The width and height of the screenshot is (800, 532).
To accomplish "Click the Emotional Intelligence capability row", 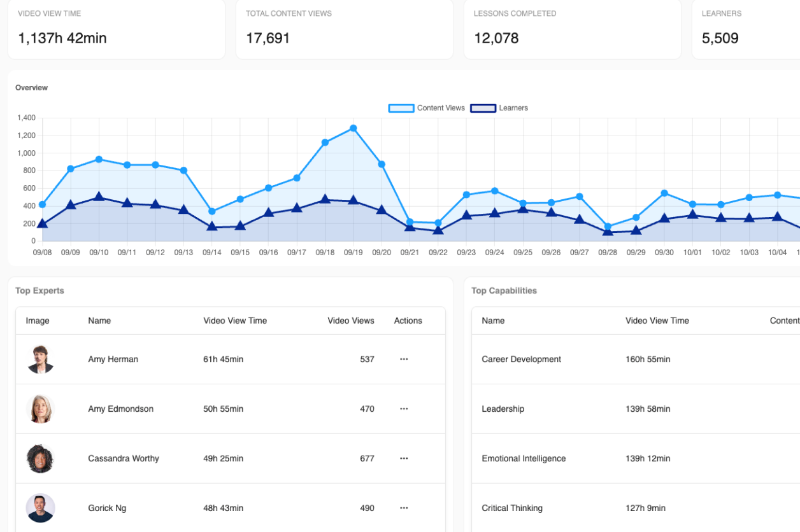I will tap(523, 458).
